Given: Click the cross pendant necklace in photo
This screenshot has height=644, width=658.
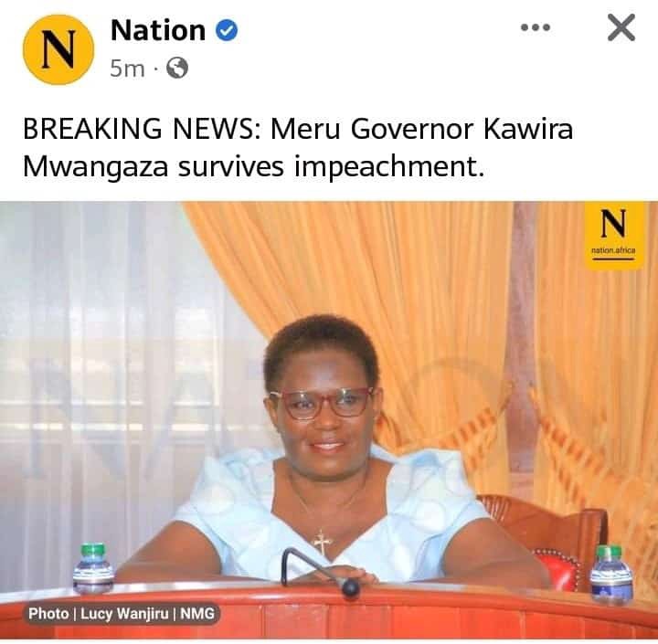Looking at the screenshot, I should coord(323,542).
